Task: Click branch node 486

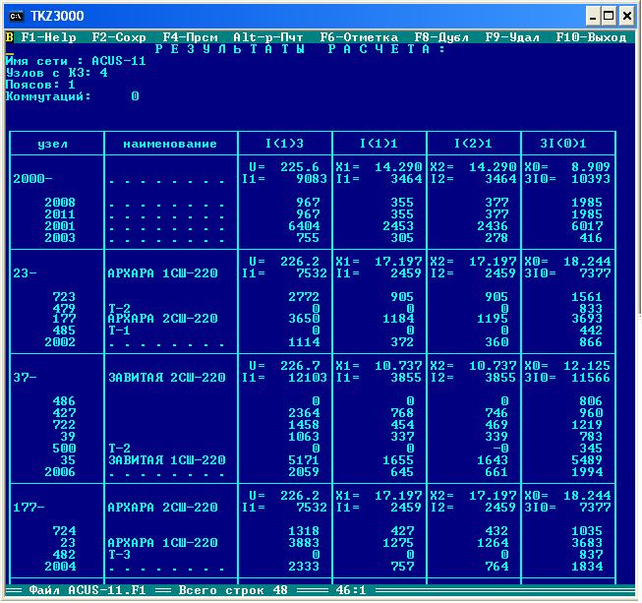Action: pyautogui.click(x=64, y=401)
